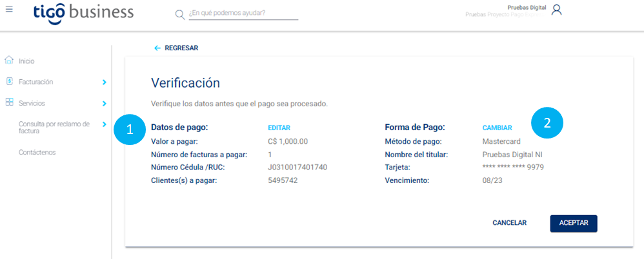Viewport: 644px width, 259px height.
Task: Click the Tarjeta label
Action: tap(397, 168)
